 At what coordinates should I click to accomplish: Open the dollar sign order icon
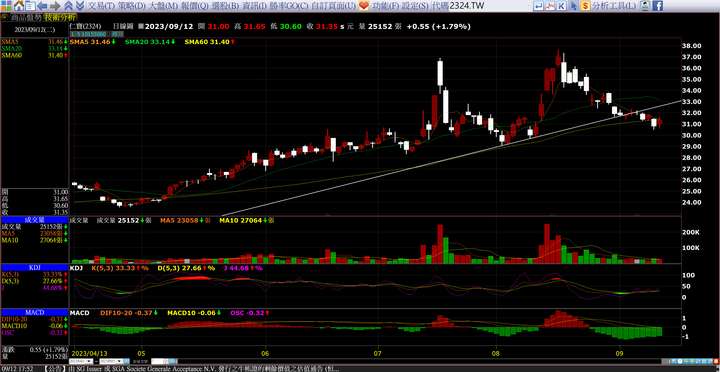(585, 6)
